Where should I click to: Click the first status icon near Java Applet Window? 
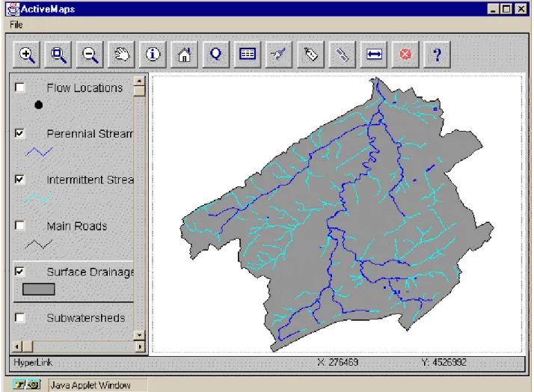click(19, 385)
